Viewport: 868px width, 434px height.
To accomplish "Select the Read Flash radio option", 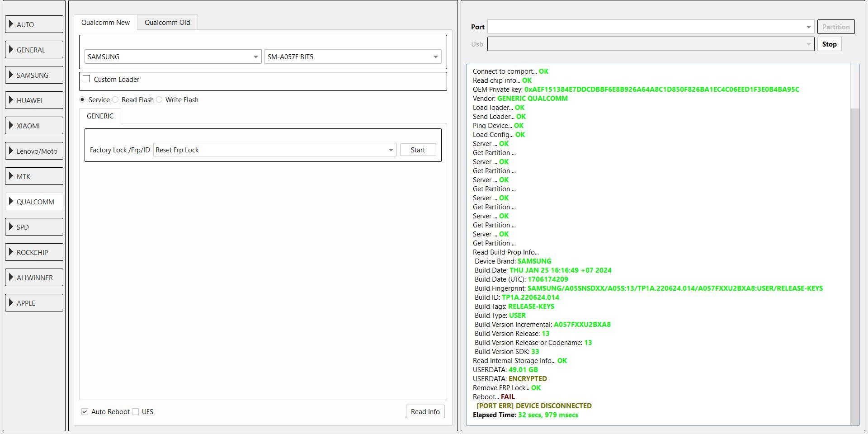I will pos(116,100).
